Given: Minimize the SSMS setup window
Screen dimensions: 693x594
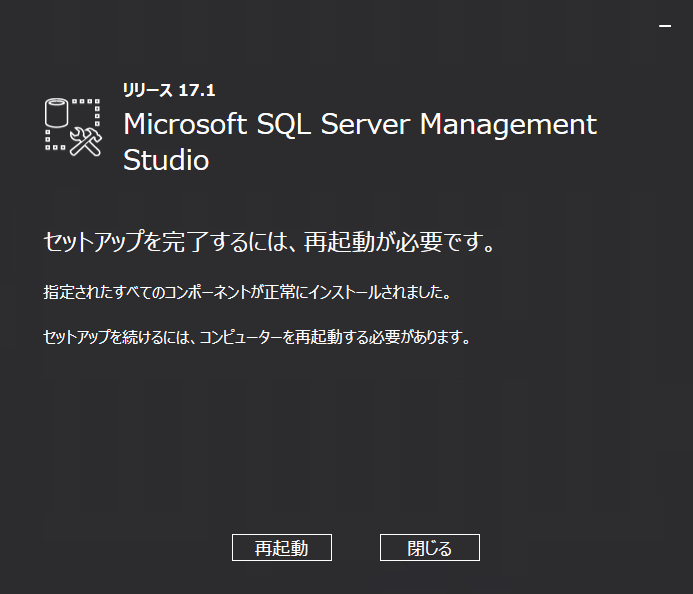Looking at the screenshot, I should pyautogui.click(x=665, y=26).
